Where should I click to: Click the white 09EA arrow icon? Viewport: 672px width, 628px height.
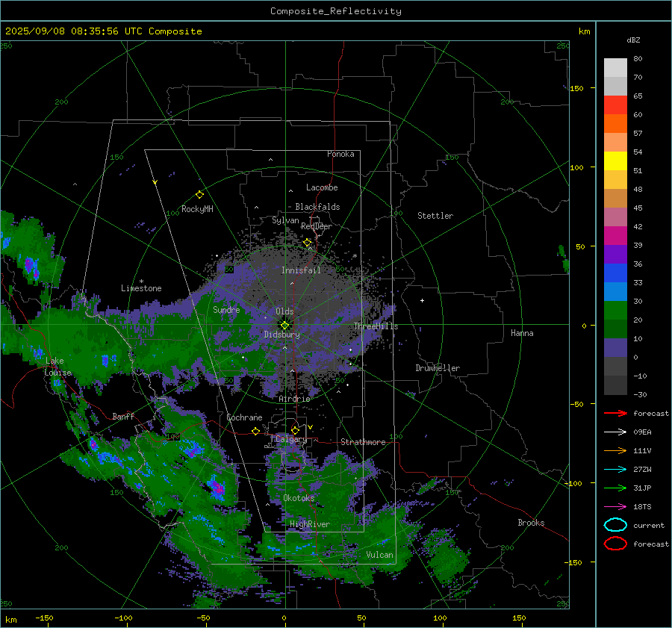[615, 432]
